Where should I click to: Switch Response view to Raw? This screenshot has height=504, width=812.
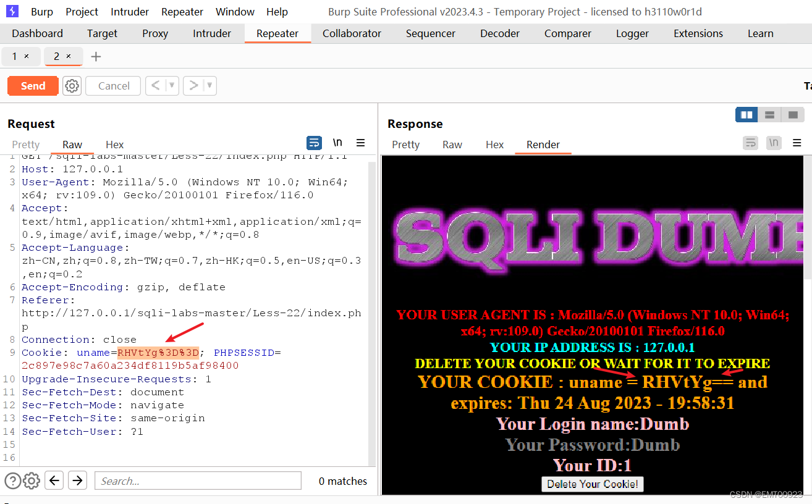(x=452, y=145)
